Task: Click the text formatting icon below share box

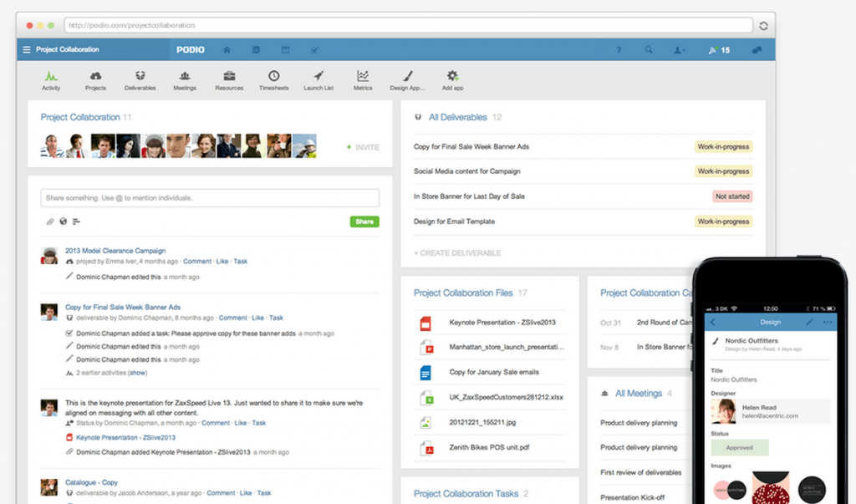Action: point(76,221)
